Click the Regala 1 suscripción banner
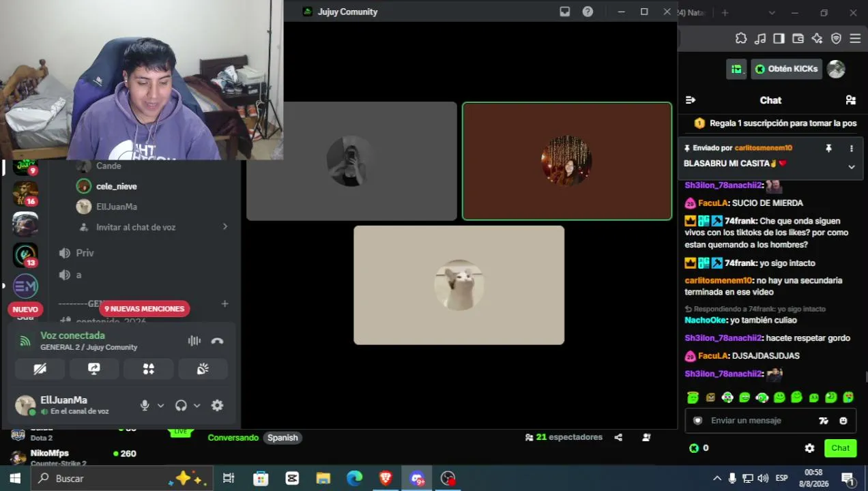The height and width of the screenshot is (491, 868). [775, 123]
